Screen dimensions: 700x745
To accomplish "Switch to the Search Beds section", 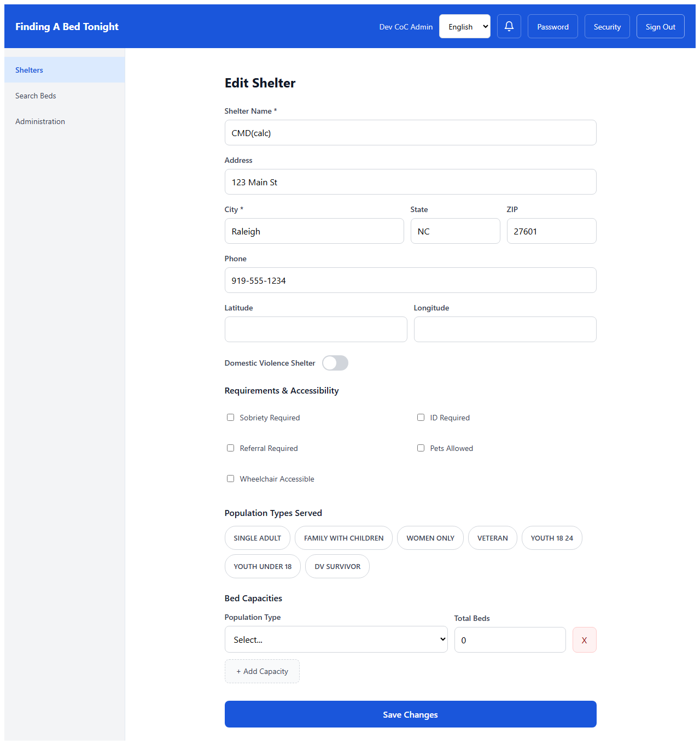I will click(x=36, y=96).
